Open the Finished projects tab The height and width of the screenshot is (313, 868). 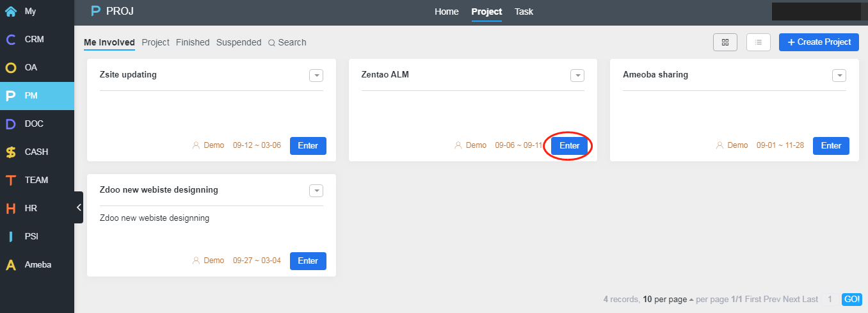(x=193, y=42)
